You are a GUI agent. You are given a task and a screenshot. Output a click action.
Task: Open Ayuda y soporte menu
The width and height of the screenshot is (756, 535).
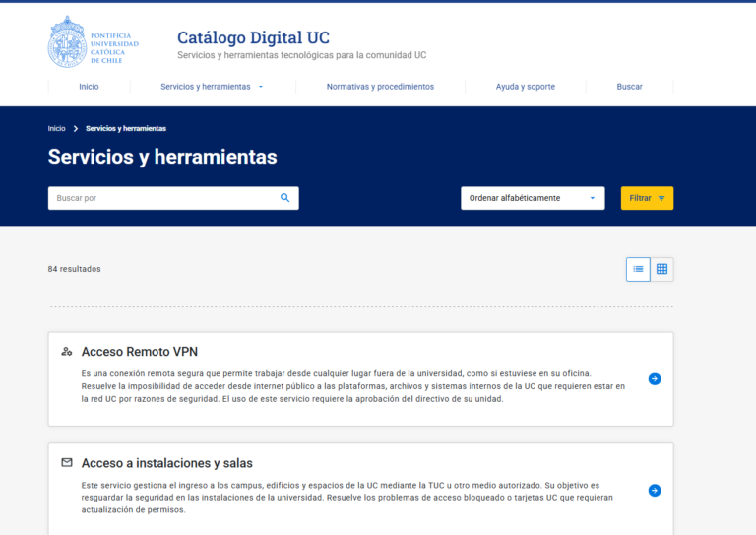pos(526,87)
